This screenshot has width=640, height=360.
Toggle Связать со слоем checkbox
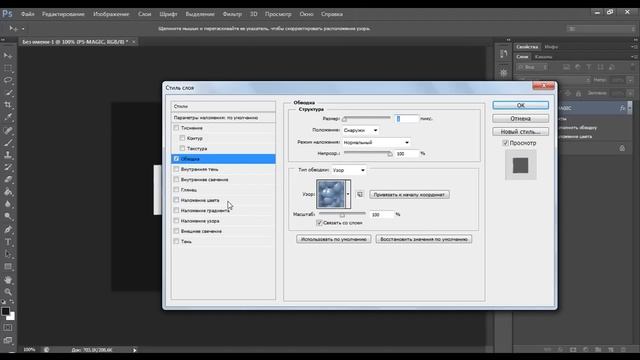tap(319, 223)
